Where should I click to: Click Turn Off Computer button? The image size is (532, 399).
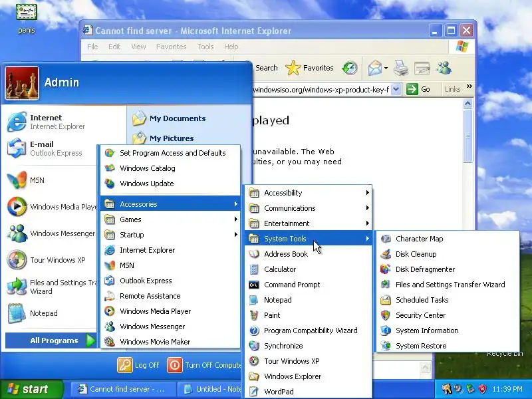point(205,365)
